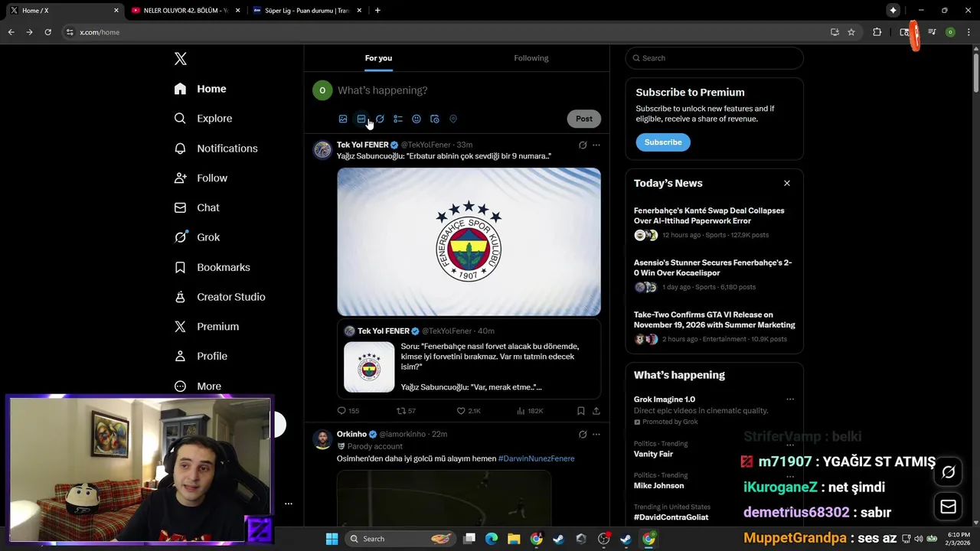
Task: Open the floating Grok button
Action: 949,472
